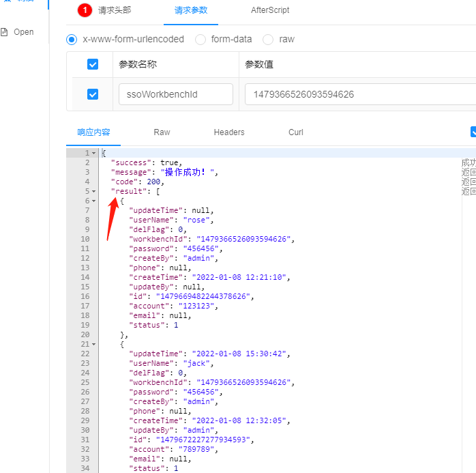476x473 pixels.
Task: Click the createBy value "admin" on line 12
Action: [198, 258]
